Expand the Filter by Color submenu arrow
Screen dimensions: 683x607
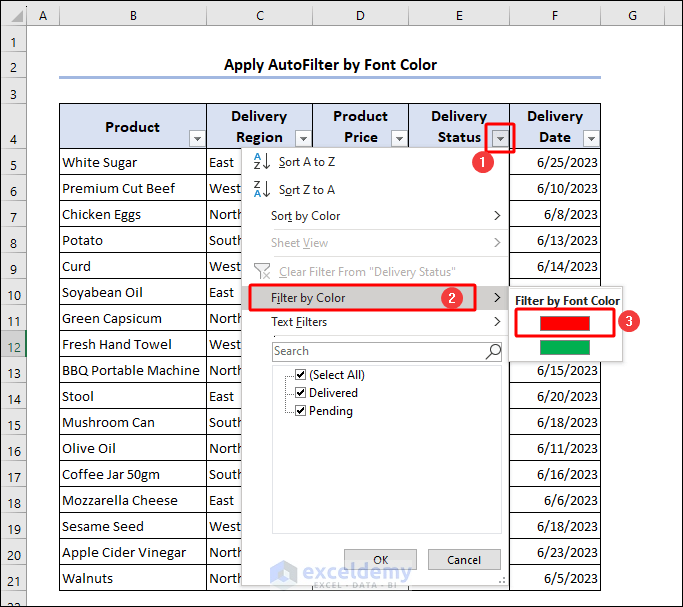[497, 297]
